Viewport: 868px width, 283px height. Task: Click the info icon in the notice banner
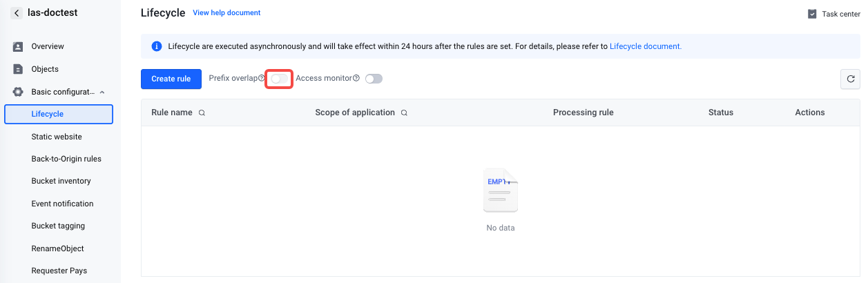pyautogui.click(x=156, y=46)
